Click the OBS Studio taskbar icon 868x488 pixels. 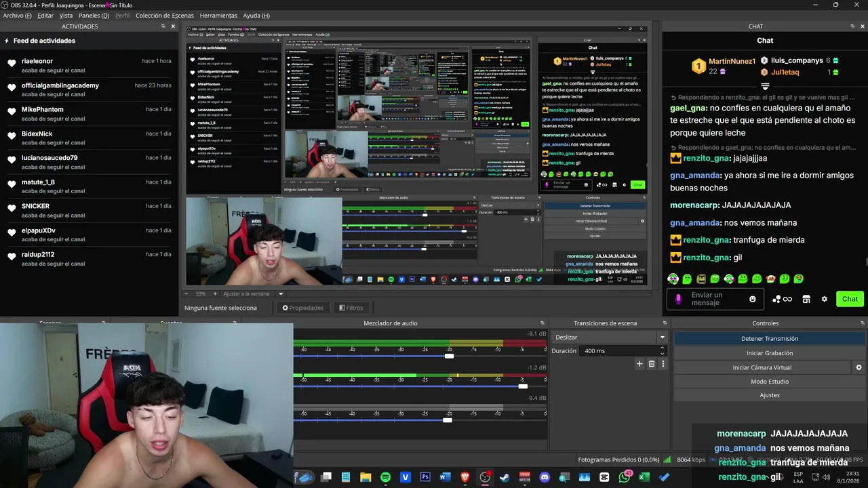tap(485, 477)
